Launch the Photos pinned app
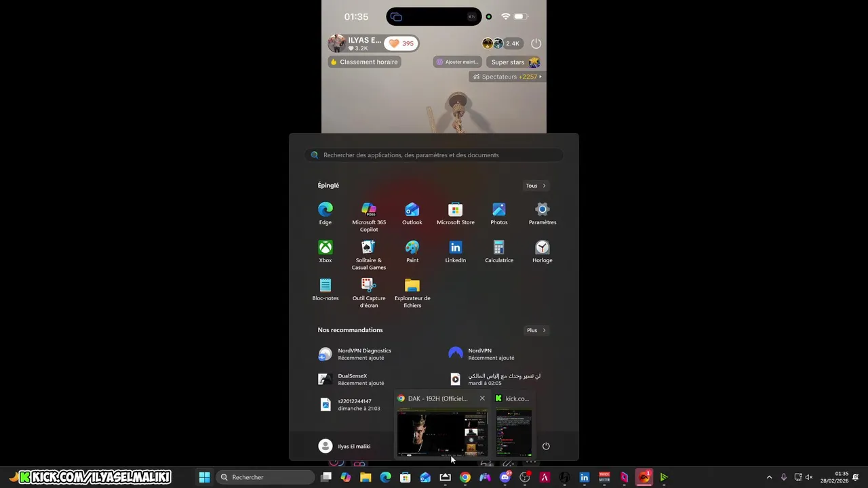Viewport: 868px width, 488px height. [499, 213]
